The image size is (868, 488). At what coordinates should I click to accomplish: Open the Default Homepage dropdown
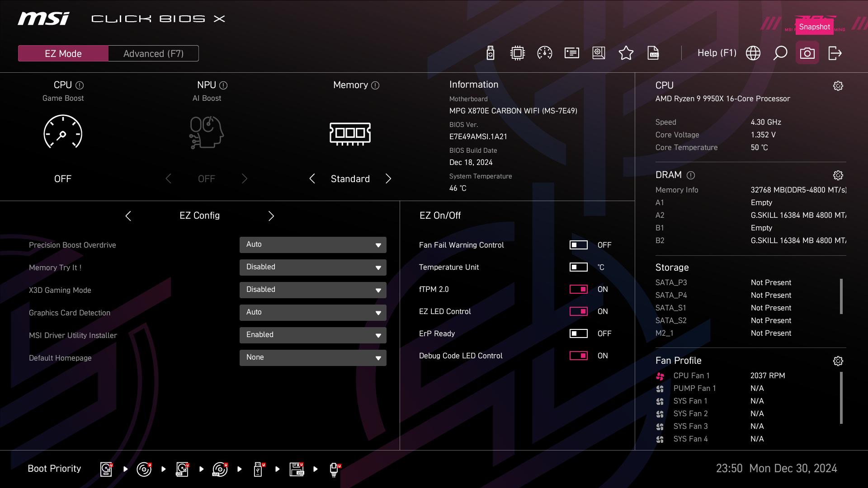coord(313,358)
